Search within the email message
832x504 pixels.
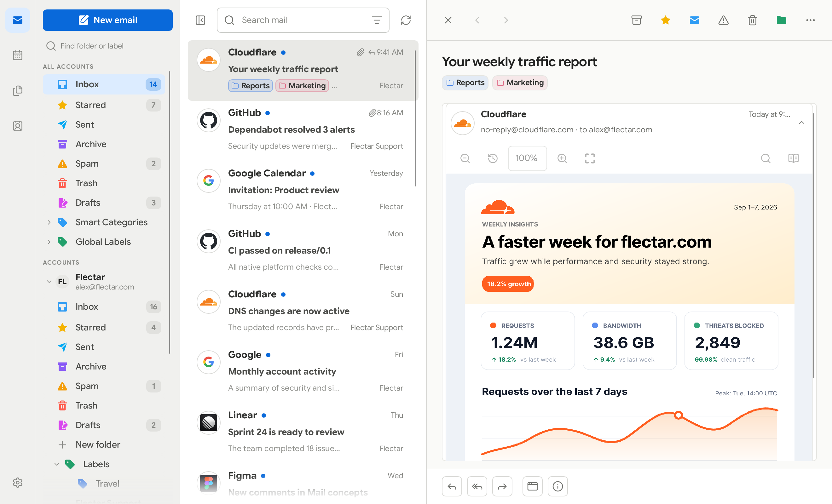click(x=766, y=158)
